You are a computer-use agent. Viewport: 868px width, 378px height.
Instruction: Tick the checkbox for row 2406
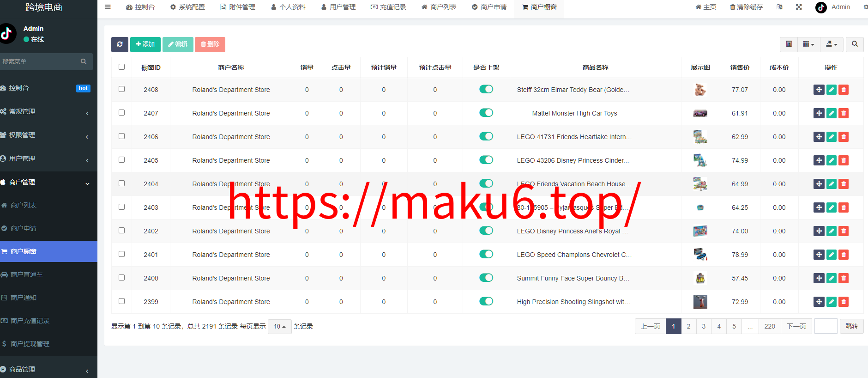[x=121, y=136]
